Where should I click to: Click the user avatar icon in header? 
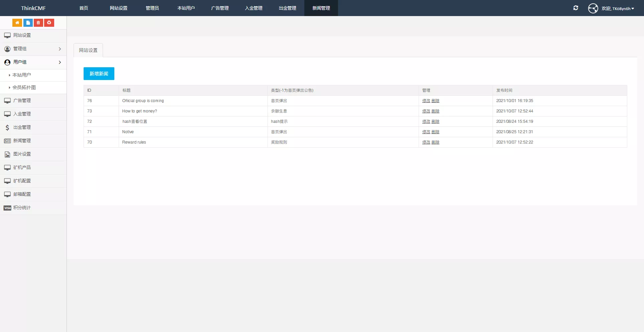click(x=593, y=8)
